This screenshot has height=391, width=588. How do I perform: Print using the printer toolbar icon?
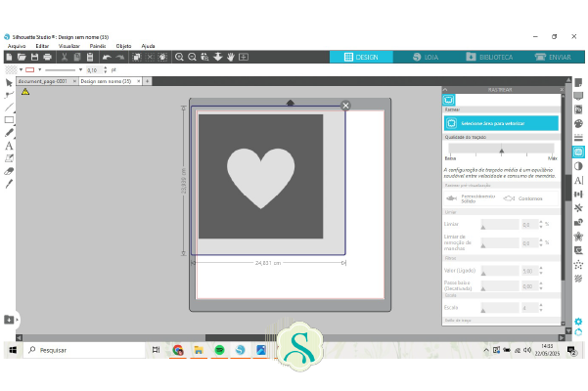47,57
